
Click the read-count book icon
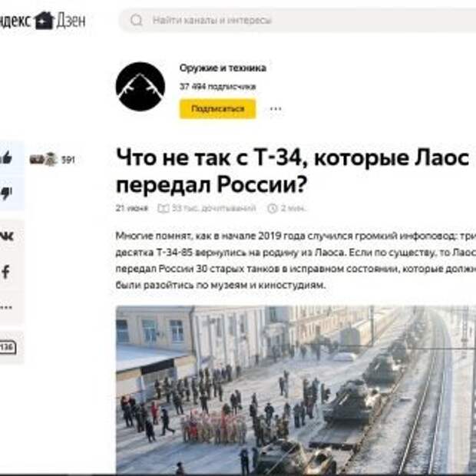click(164, 208)
